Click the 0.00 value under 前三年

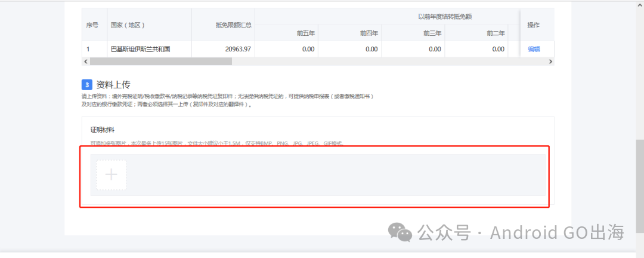[x=413, y=50]
